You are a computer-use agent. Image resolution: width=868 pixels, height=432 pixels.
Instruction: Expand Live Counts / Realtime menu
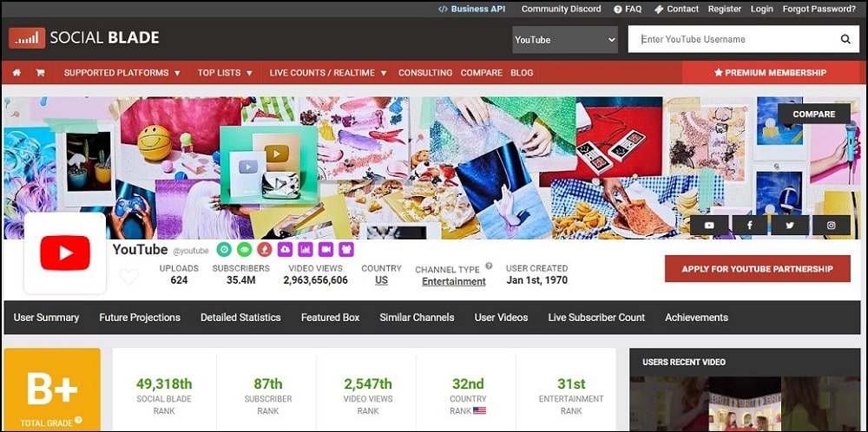tap(328, 73)
